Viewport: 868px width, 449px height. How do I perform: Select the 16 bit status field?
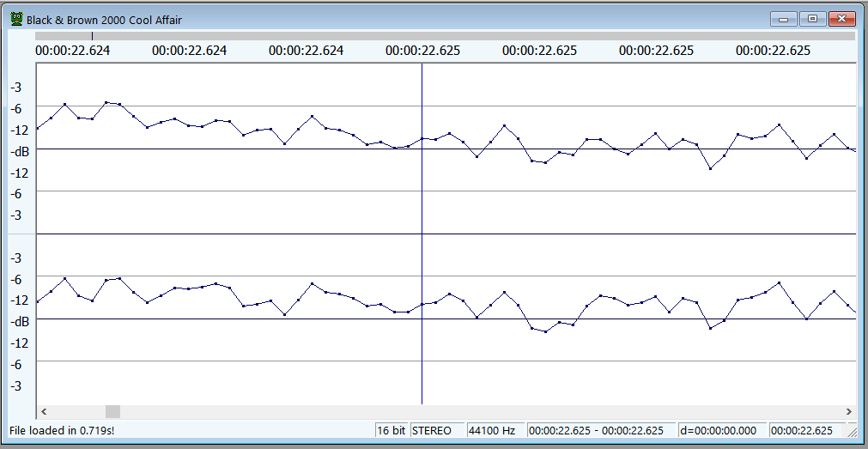tap(392, 431)
